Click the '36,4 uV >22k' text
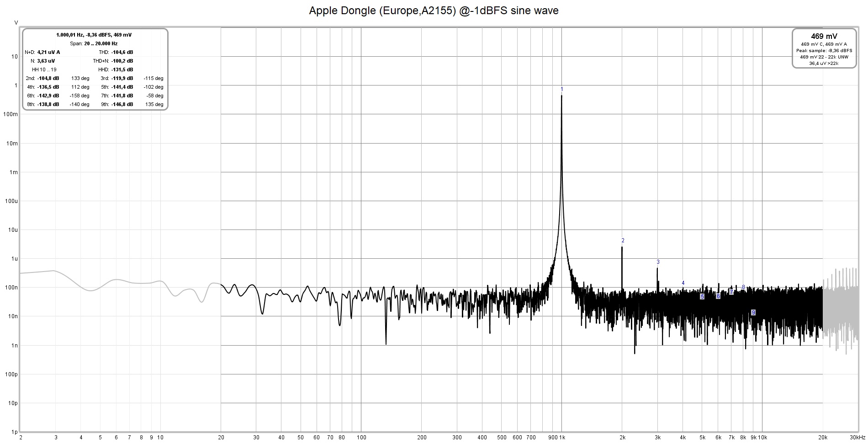 pos(824,64)
